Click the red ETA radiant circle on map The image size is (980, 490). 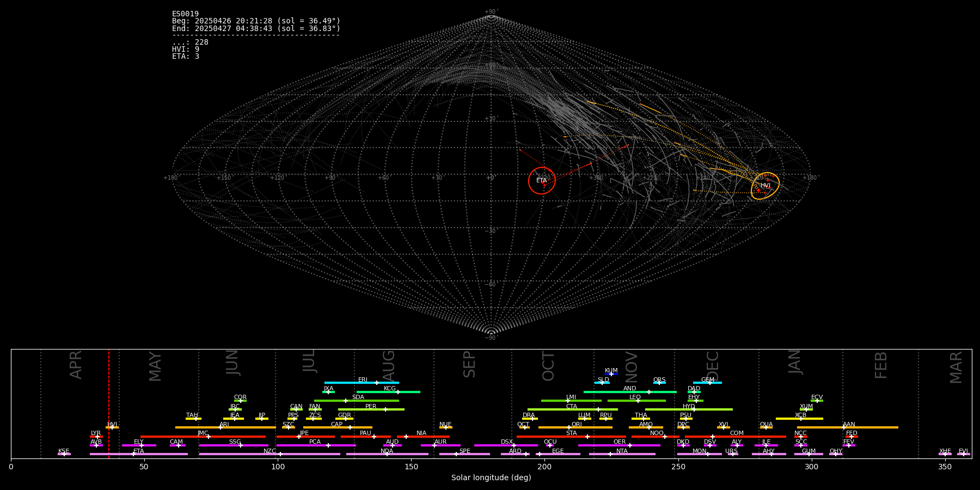click(542, 180)
